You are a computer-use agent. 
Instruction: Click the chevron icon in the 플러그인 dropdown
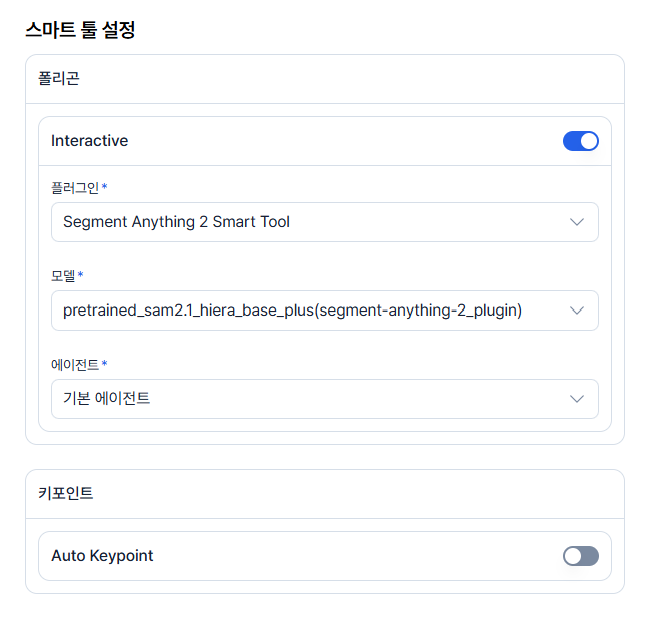pos(576,222)
